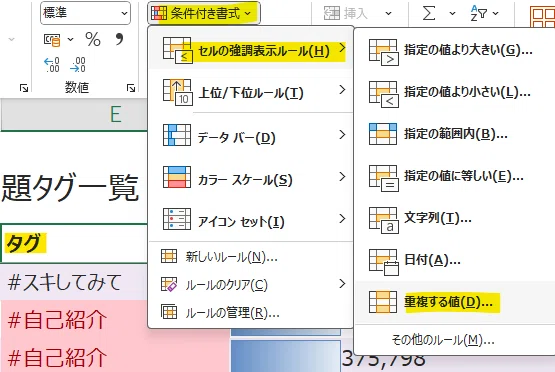Open 数値 group dialog launcher
The height and width of the screenshot is (372, 555).
tap(131, 88)
